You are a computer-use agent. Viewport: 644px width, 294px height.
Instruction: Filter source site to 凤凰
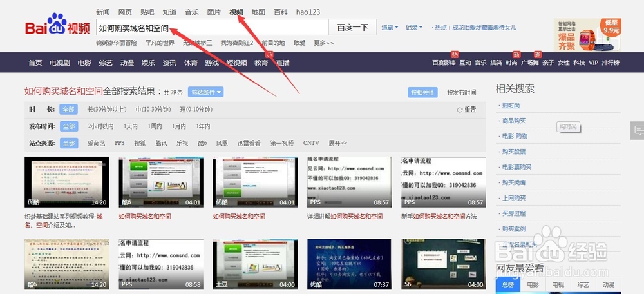pos(222,143)
